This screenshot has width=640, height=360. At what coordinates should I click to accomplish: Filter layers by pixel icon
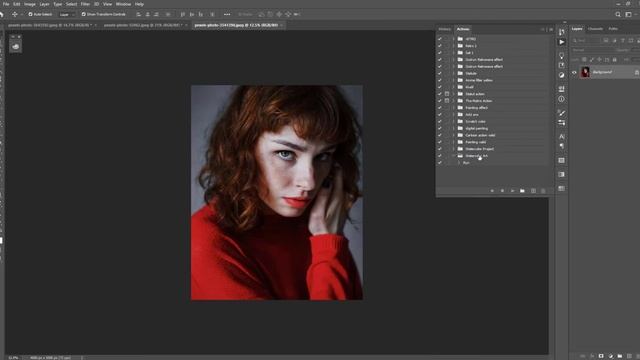tap(606, 40)
